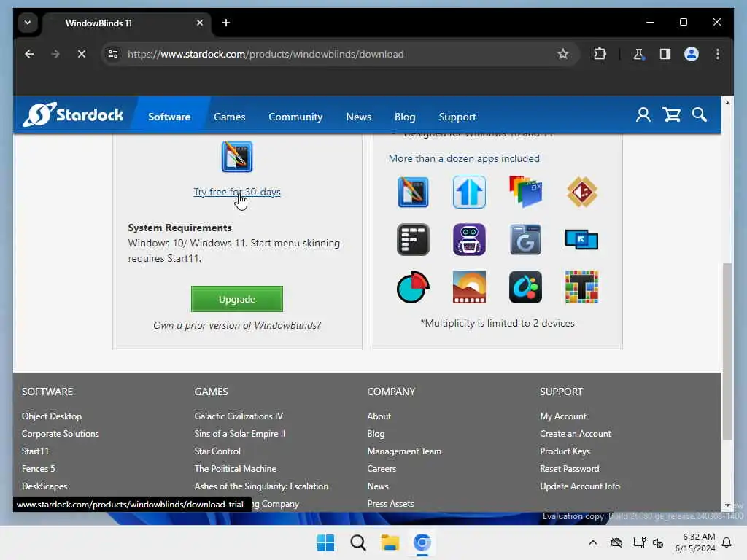Open the user account icon in Stardock header
This screenshot has width=747, height=560.
pyautogui.click(x=643, y=114)
